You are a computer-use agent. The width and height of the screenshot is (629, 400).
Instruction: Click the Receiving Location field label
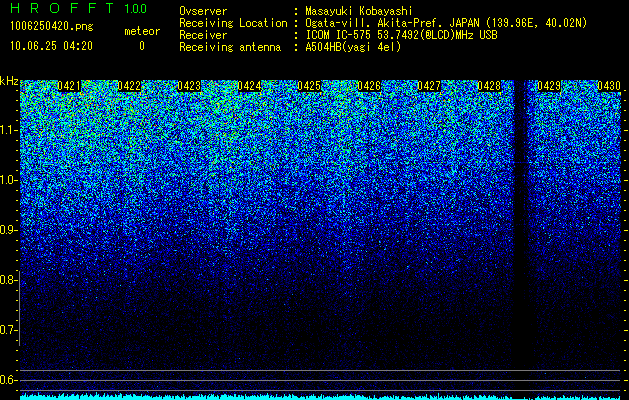tap(233, 23)
